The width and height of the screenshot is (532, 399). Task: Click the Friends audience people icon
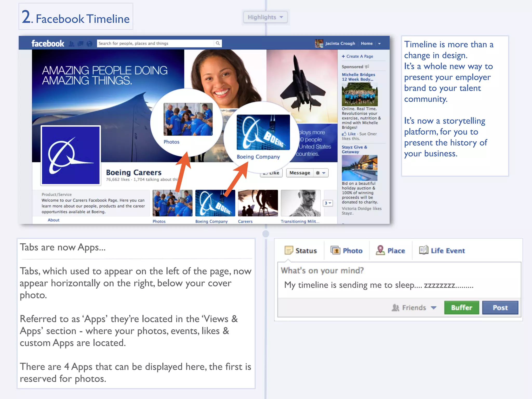[x=395, y=308]
